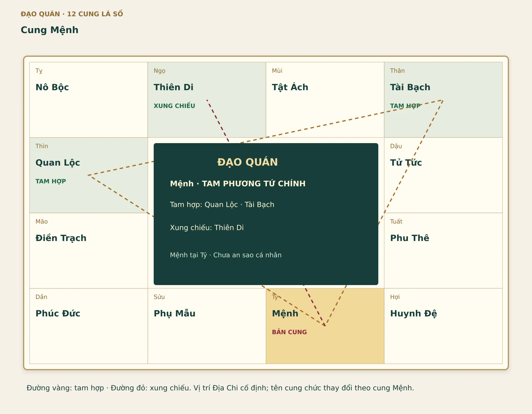Click the Phụ Mẫu palace cell
The width and height of the screenshot is (532, 414).
(207, 326)
